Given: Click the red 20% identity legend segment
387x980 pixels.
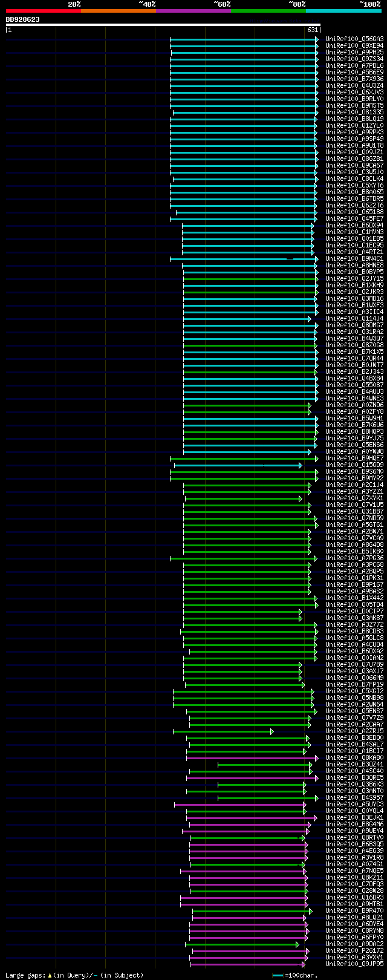Looking at the screenshot, I should 44,10.
